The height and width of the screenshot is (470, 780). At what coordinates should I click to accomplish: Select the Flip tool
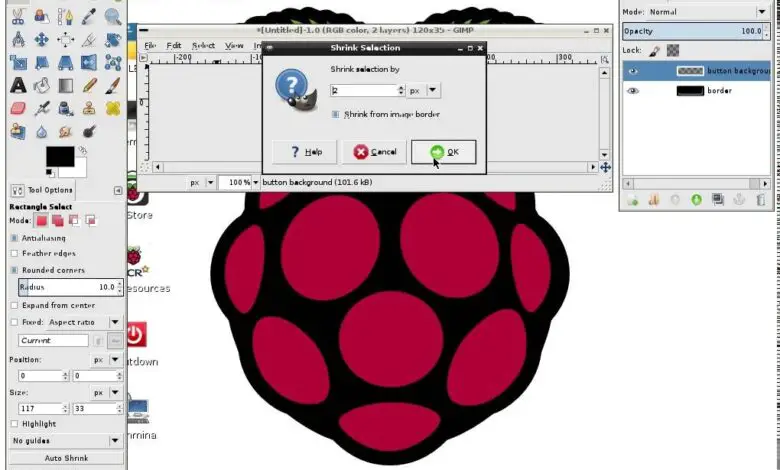[x=89, y=63]
